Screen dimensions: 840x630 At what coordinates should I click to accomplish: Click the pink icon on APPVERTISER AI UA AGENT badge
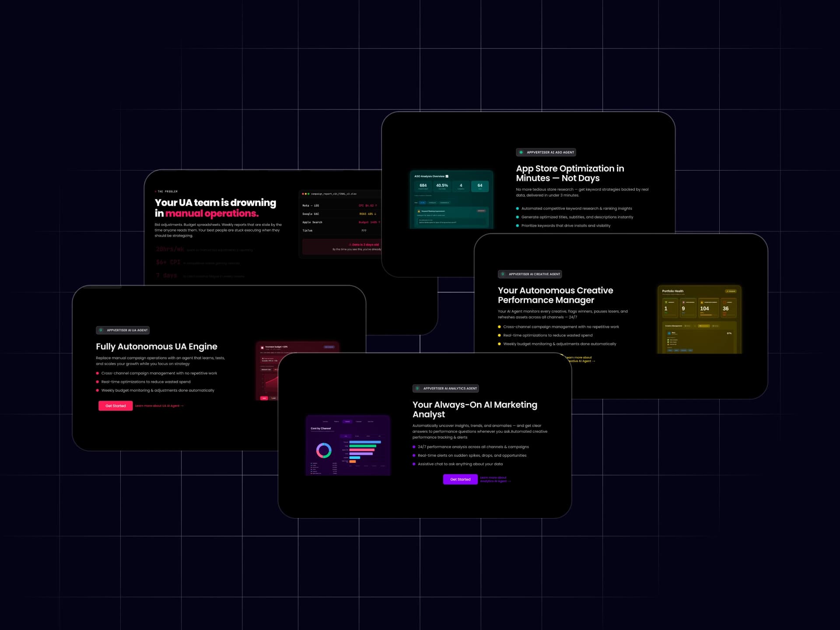(x=101, y=330)
